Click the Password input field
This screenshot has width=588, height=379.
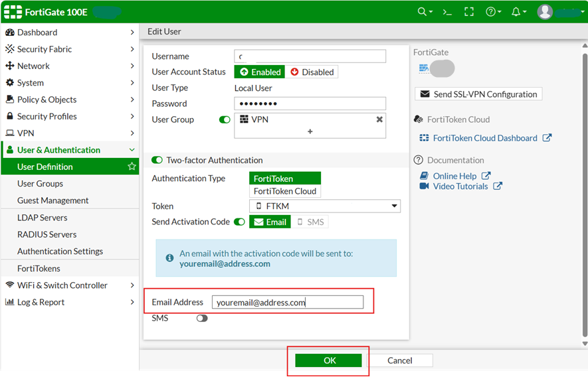[310, 104]
